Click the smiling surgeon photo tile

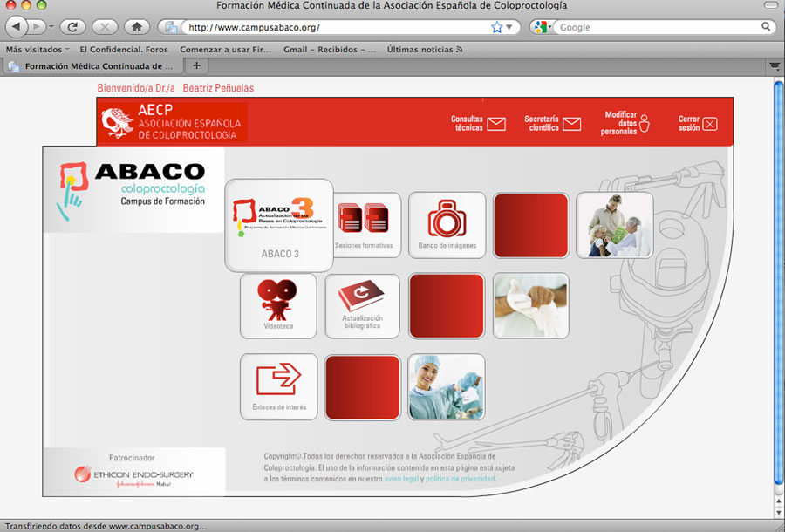pos(447,386)
